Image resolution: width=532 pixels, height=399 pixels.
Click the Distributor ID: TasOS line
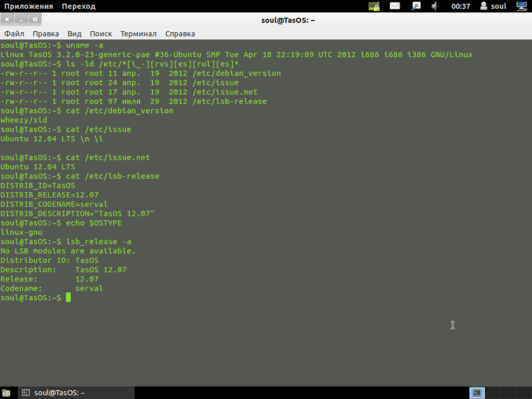[x=49, y=260]
